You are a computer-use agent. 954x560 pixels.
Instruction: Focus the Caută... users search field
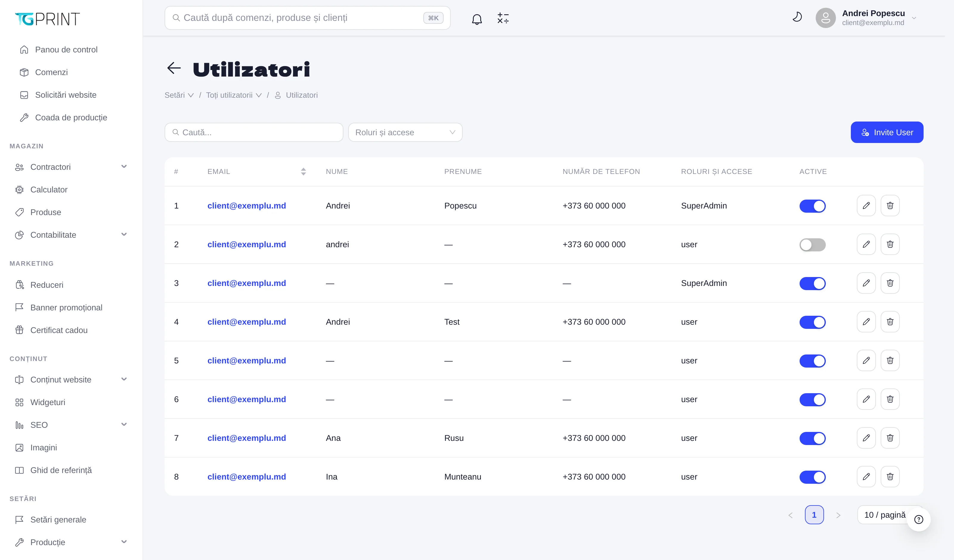(x=254, y=133)
